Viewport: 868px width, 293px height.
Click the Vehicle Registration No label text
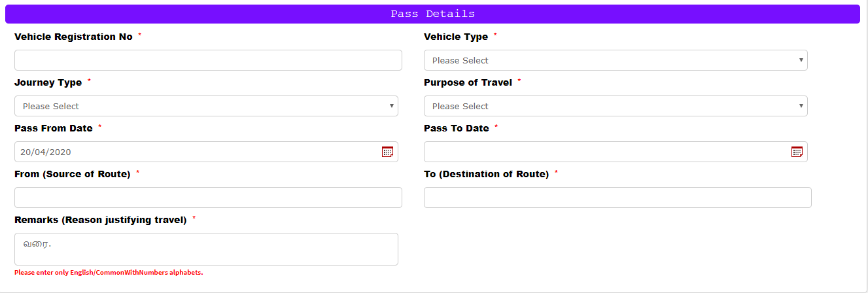coord(73,37)
